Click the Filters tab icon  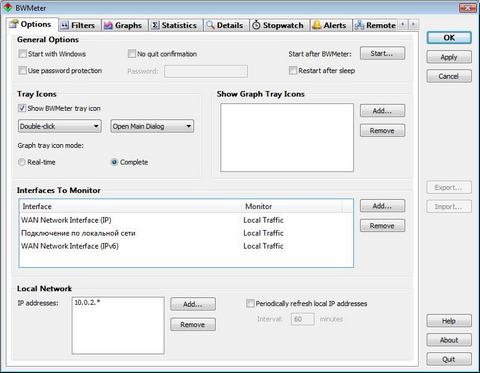click(x=65, y=25)
